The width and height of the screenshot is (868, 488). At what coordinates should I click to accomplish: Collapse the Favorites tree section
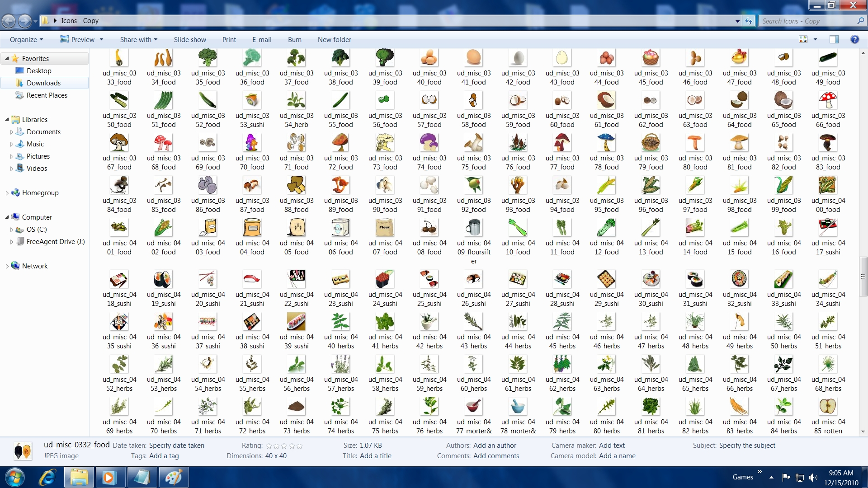coord(7,59)
